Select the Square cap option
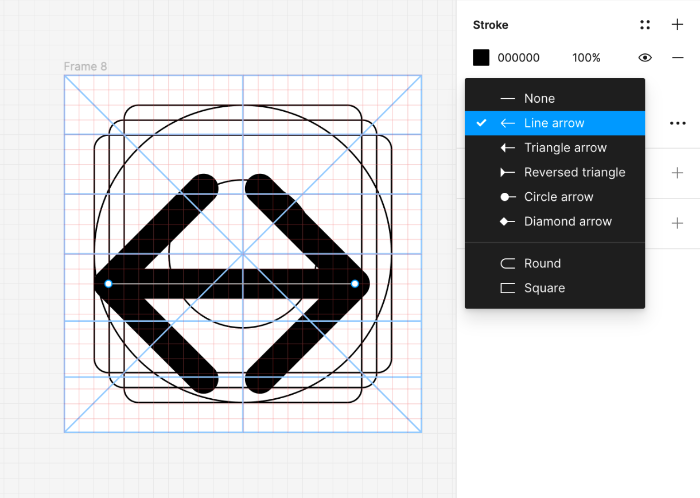The width and height of the screenshot is (700, 498). click(555, 288)
